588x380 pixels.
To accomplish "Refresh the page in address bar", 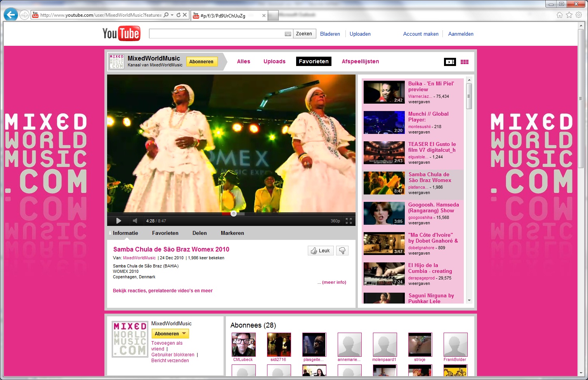I will [x=179, y=15].
